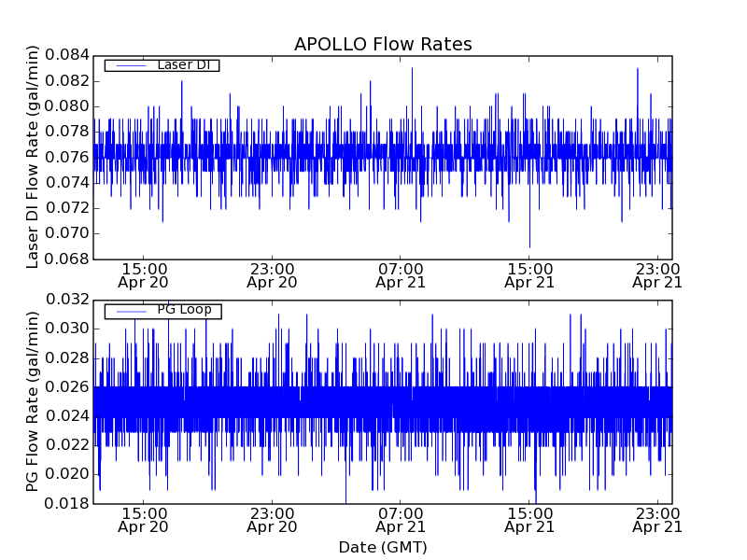747x560 pixels.
Task: Select the 0.080 tick on Laser DI axis
Action: (x=67, y=106)
